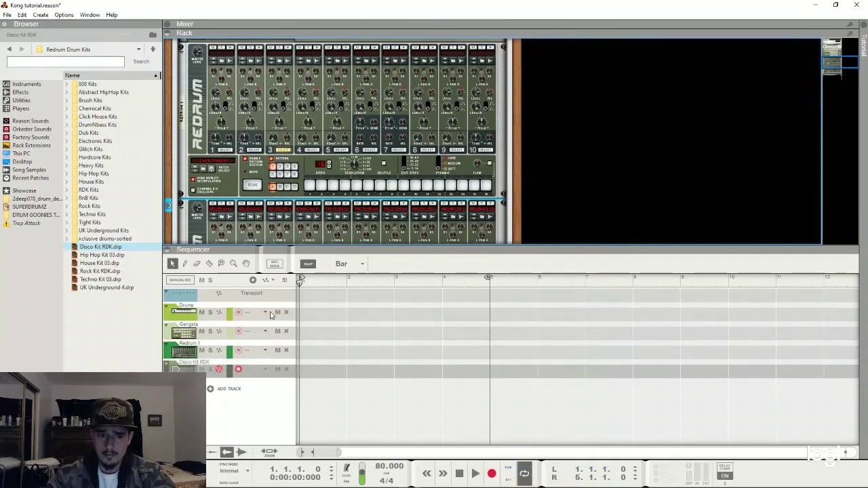Click the add lane plus icon
Viewport: 868px width, 488px height.
click(x=253, y=280)
